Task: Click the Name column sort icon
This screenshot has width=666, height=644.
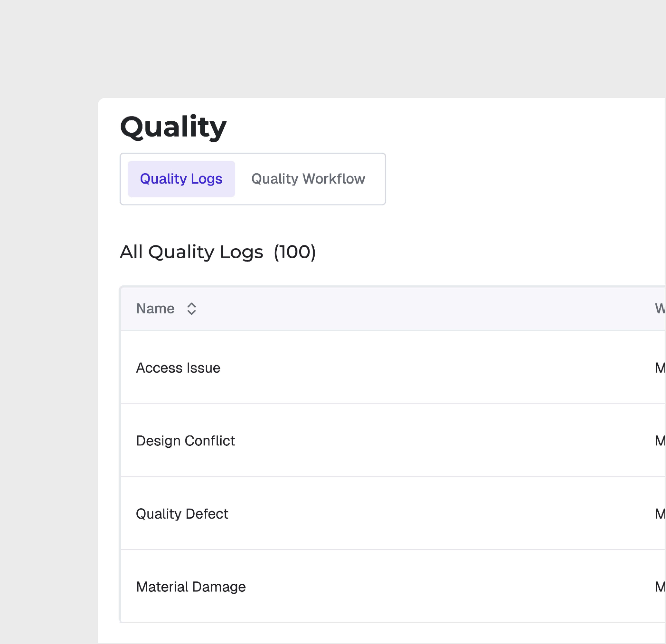Action: pyautogui.click(x=191, y=309)
